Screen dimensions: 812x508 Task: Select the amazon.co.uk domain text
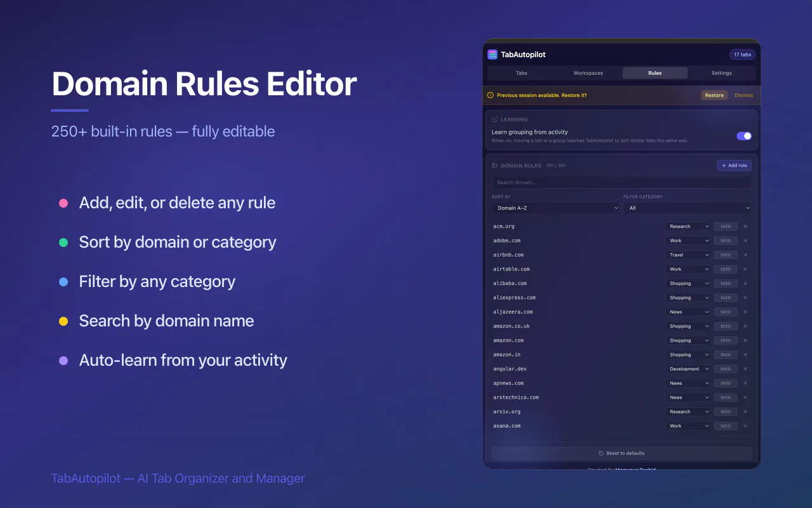(511, 326)
